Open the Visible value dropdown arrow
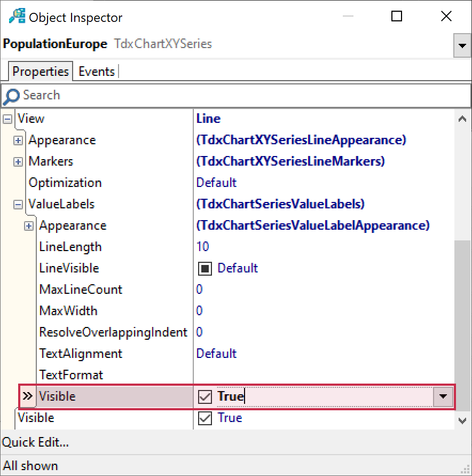 click(x=443, y=396)
